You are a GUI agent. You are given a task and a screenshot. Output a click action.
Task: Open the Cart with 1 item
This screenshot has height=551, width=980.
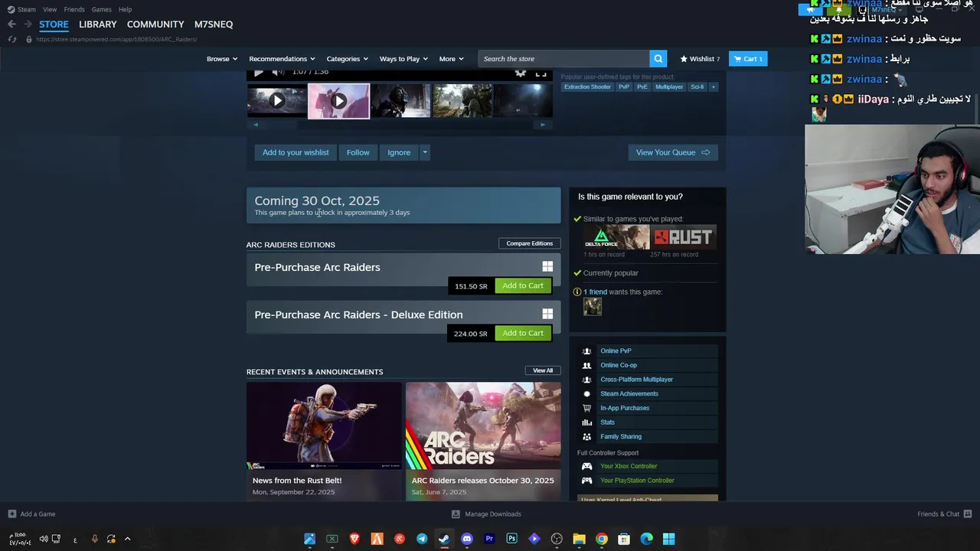[x=748, y=59]
